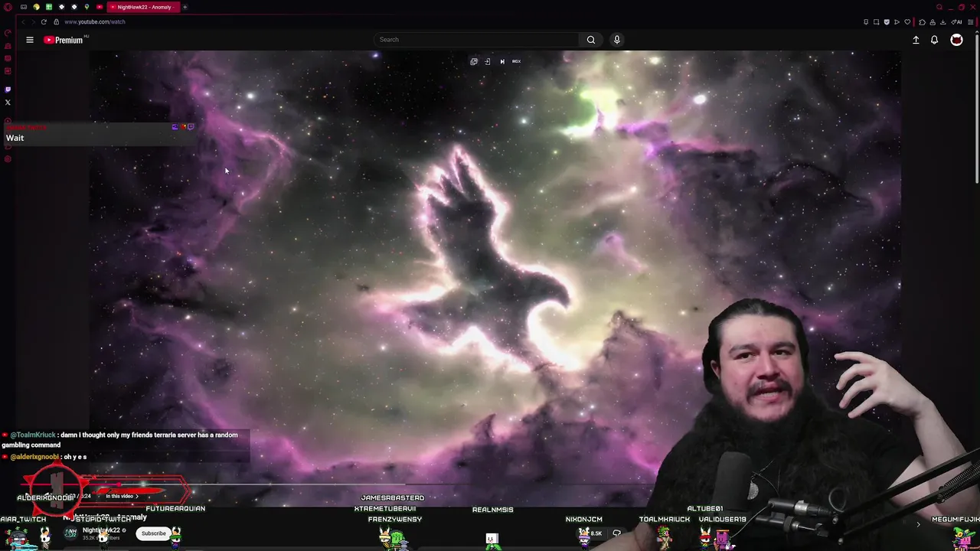Open the Opera AI assistant button
Screen dimensions: 980x551
pos(956,22)
